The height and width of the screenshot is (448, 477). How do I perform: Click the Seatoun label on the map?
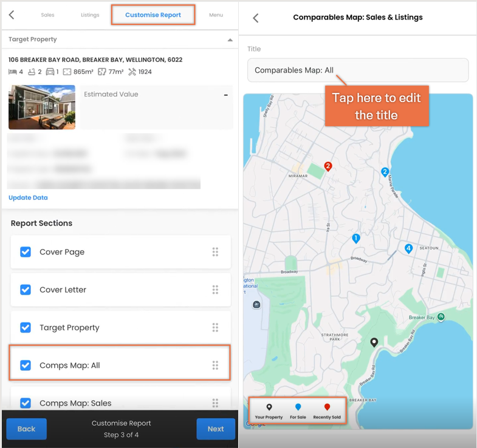[x=429, y=248]
